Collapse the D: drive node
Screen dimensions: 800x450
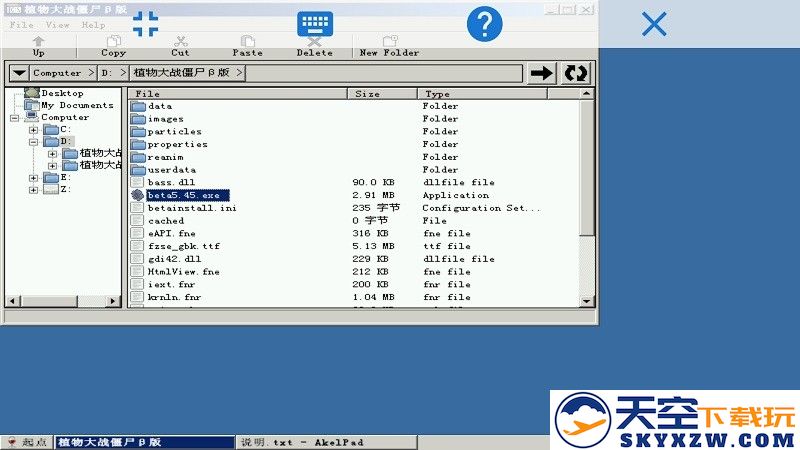pyautogui.click(x=34, y=142)
